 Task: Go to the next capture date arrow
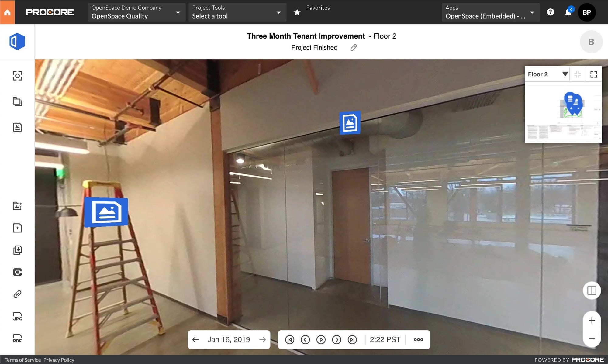tap(262, 340)
